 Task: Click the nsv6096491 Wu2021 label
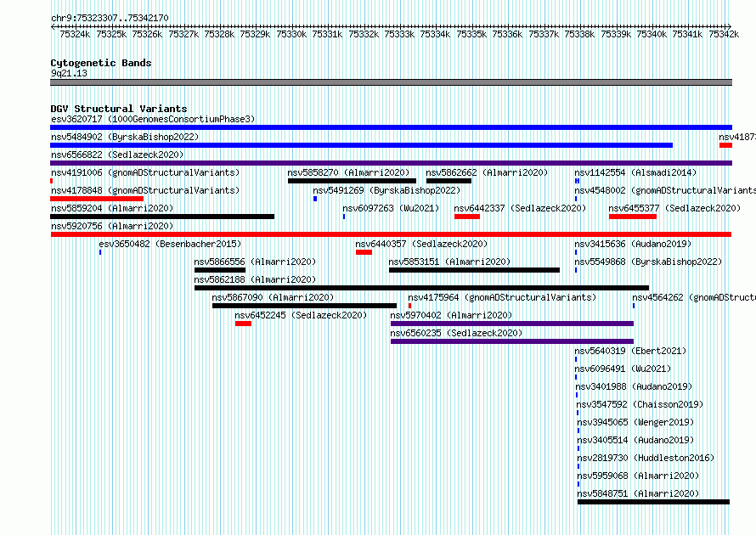coord(623,369)
